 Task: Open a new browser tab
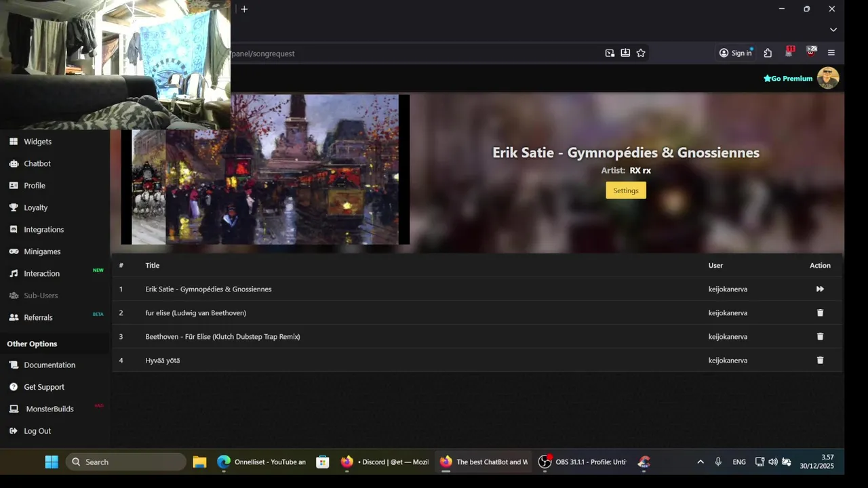point(244,9)
